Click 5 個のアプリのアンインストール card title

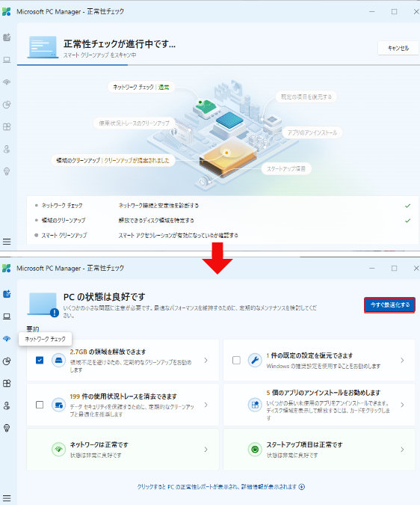[x=323, y=393]
